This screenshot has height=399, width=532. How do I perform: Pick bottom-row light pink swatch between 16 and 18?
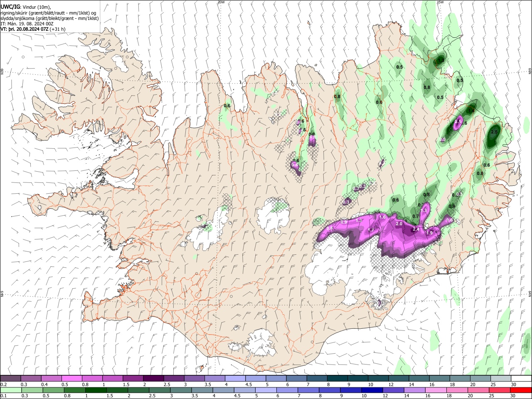(436, 390)
